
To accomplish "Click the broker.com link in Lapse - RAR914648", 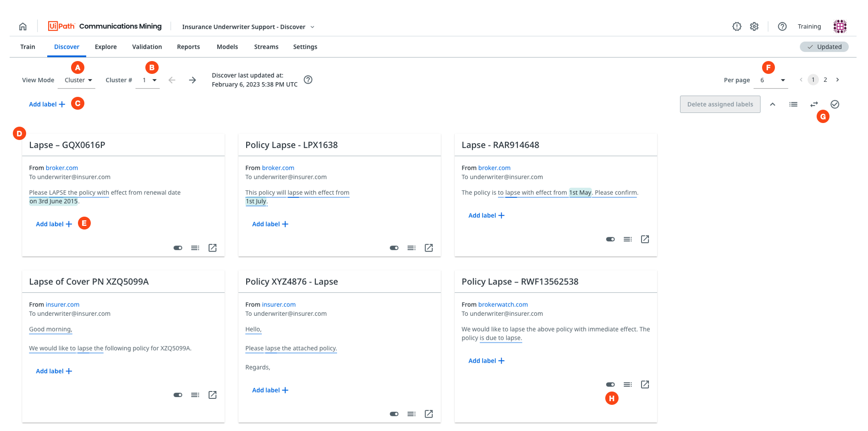I will [x=494, y=168].
